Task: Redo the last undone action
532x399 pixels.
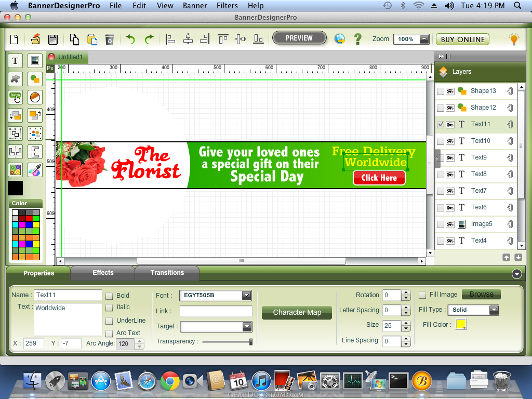Action: (149, 39)
